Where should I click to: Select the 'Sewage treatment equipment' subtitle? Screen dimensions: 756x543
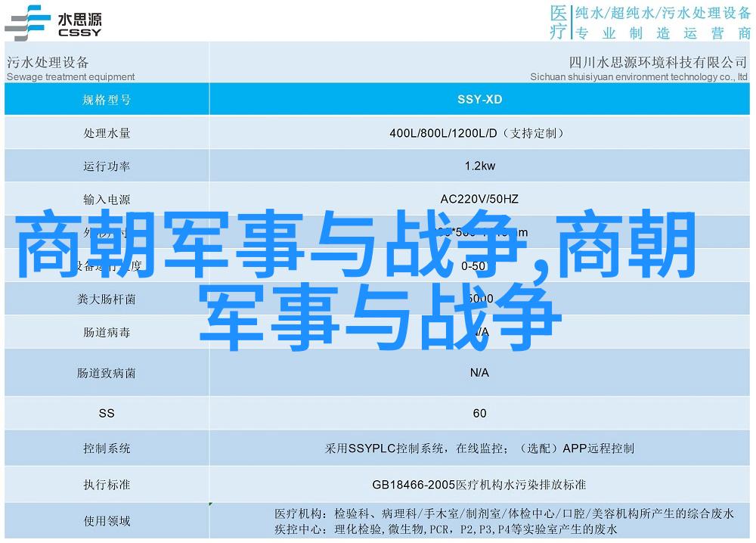coord(71,76)
